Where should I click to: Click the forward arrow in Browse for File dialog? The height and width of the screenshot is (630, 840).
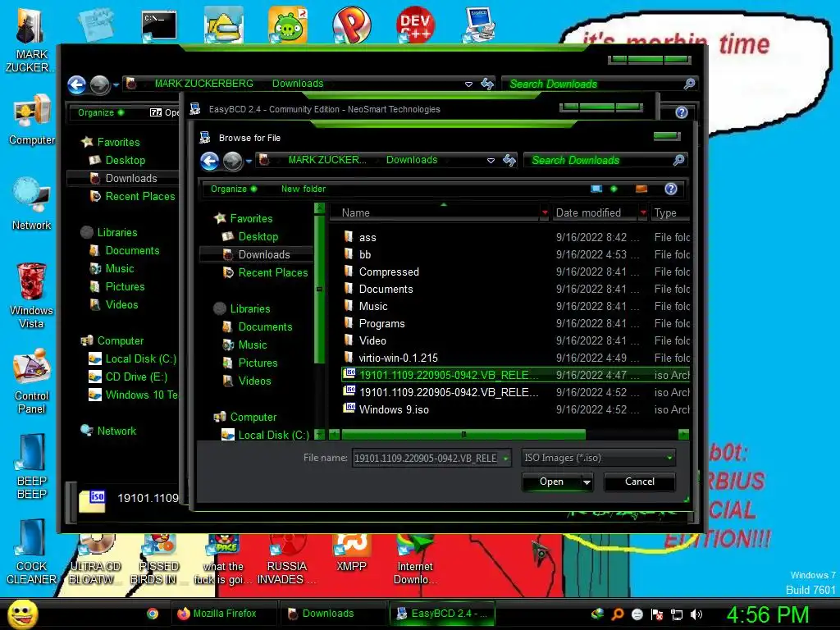pos(232,161)
